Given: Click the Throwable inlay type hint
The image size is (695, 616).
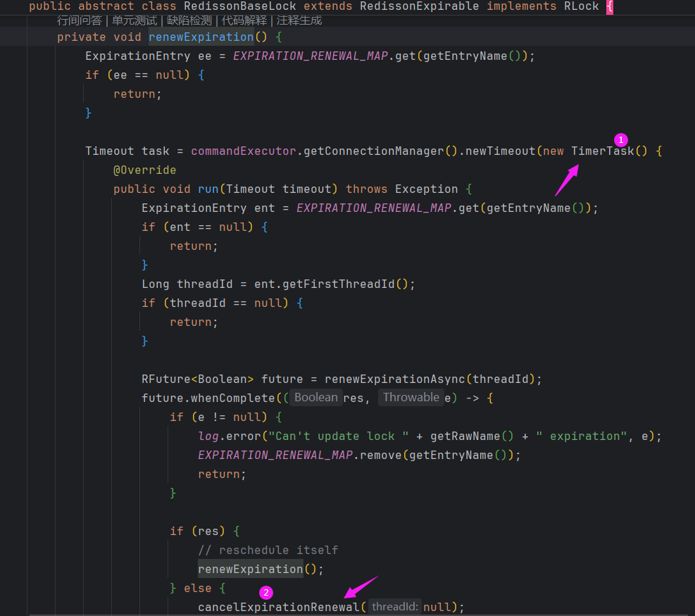Looking at the screenshot, I should tap(411, 398).
